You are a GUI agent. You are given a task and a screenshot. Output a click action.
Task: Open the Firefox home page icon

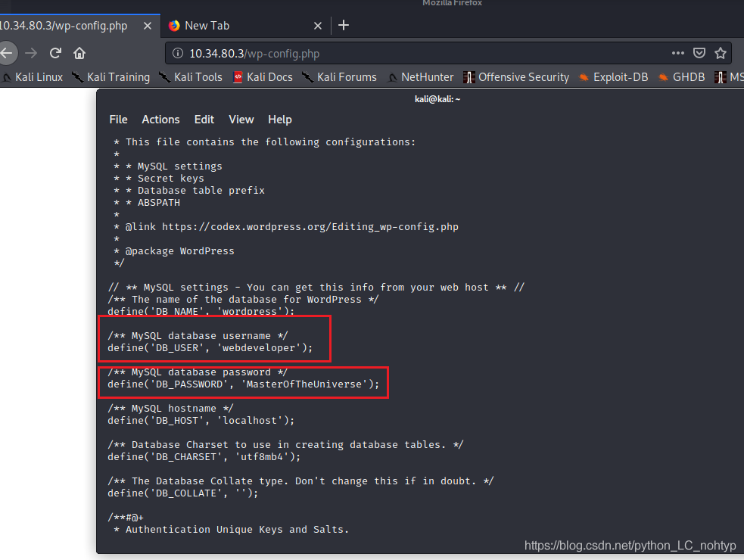click(79, 53)
